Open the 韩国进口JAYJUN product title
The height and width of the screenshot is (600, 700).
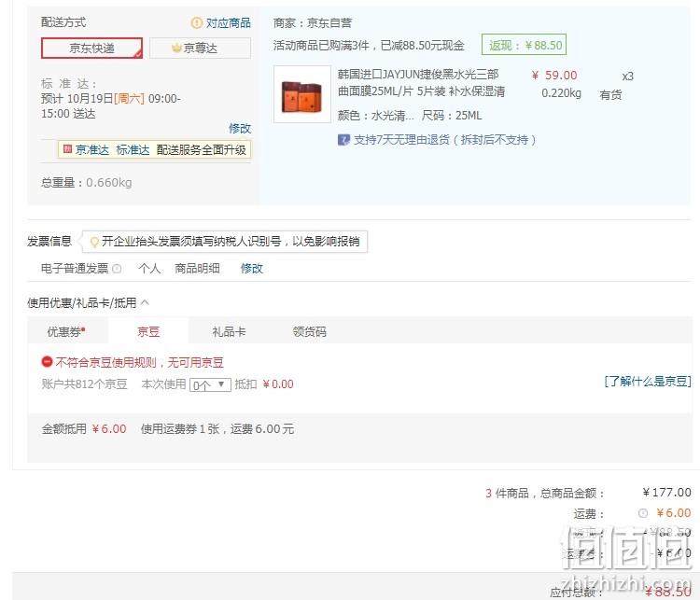422,83
